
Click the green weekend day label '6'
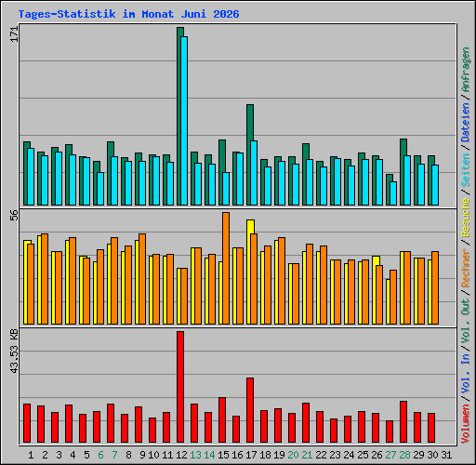(x=100, y=455)
